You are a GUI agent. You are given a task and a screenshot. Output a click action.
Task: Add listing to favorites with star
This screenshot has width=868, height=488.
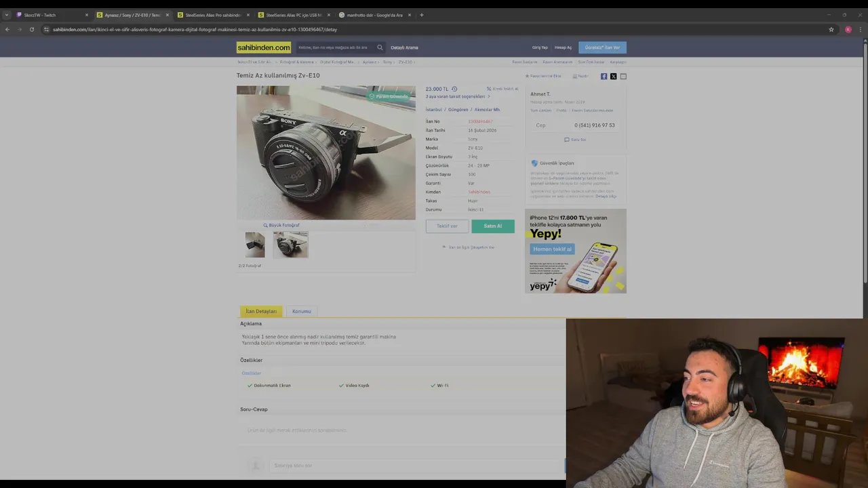click(543, 76)
